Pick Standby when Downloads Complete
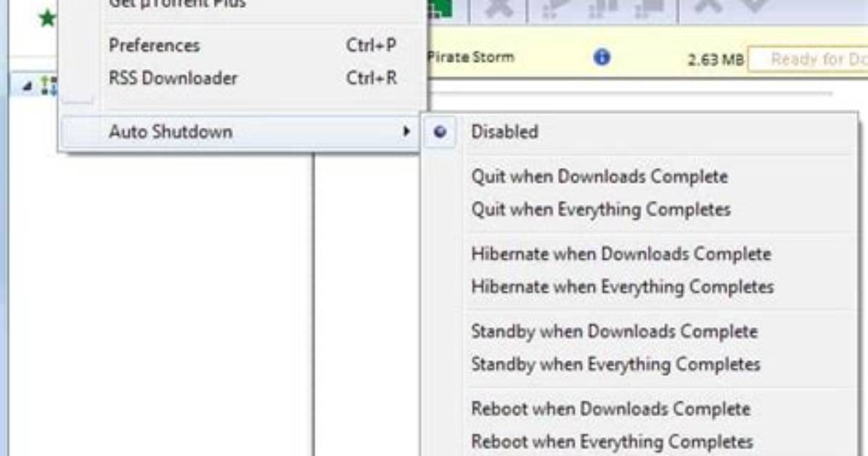 tap(615, 331)
